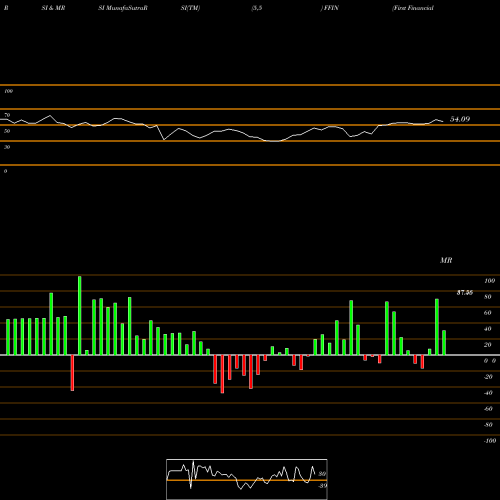500x500 pixels.
Task: Click the 50 level label on RSI axis
Action: click(x=7, y=131)
